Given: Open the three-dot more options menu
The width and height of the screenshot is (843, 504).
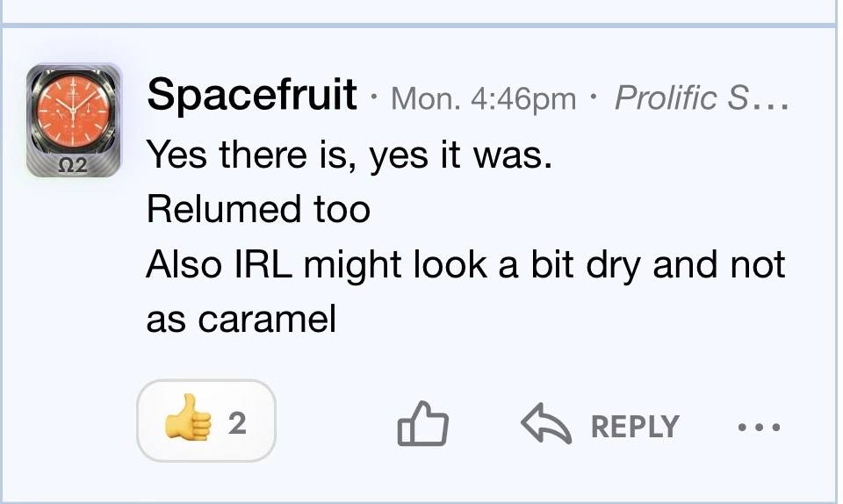Looking at the screenshot, I should 759,428.
